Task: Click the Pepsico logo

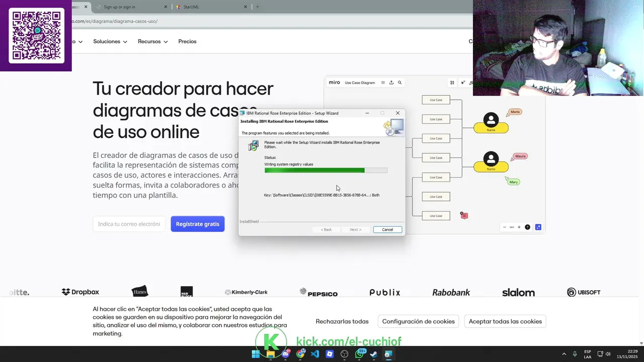Action: click(x=319, y=292)
